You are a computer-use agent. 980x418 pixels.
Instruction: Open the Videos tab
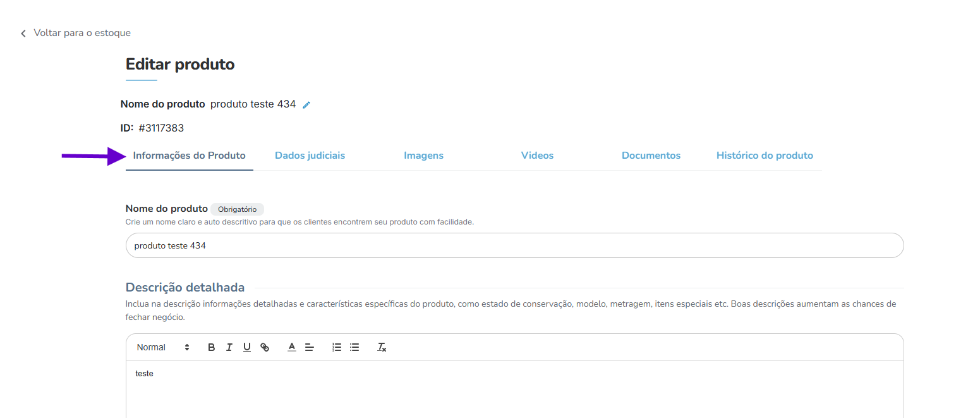click(x=538, y=156)
